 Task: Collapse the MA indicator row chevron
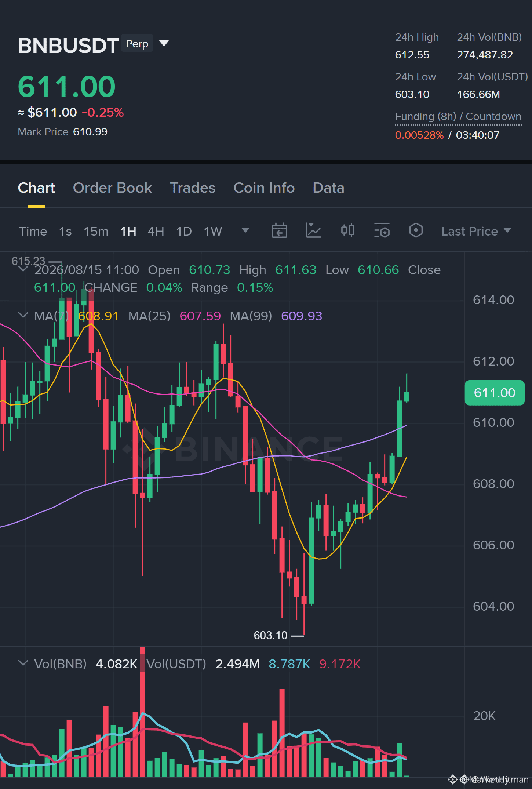tap(23, 315)
